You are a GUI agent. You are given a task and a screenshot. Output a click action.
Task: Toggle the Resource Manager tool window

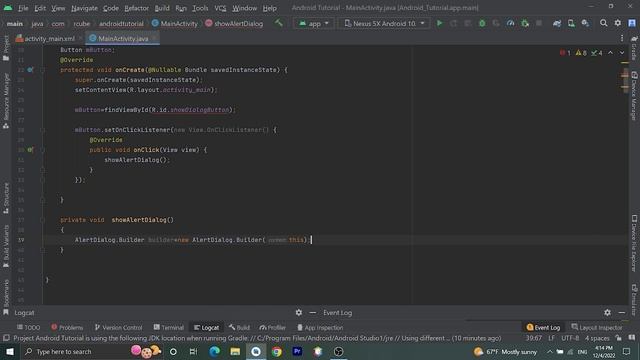click(x=6, y=101)
